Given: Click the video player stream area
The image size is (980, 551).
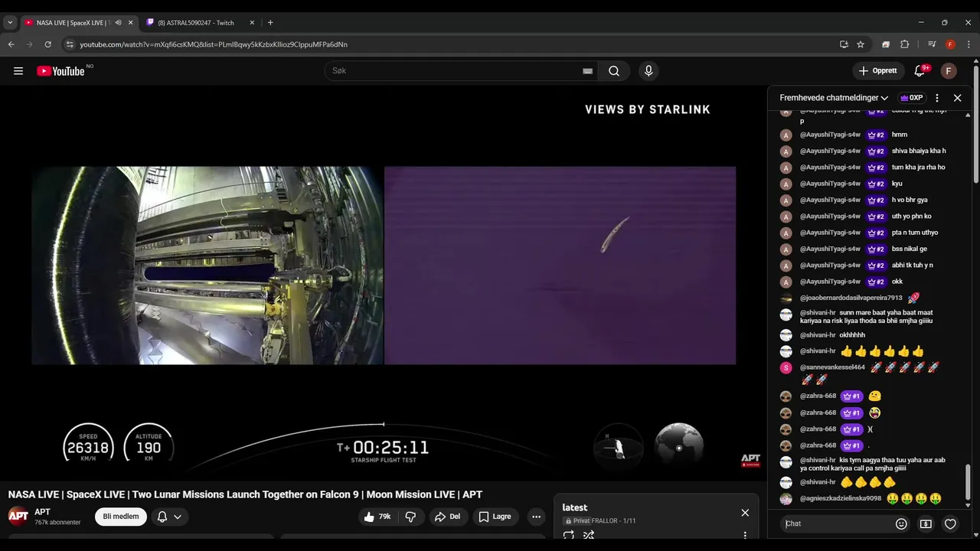Looking at the screenshot, I should click(x=384, y=282).
